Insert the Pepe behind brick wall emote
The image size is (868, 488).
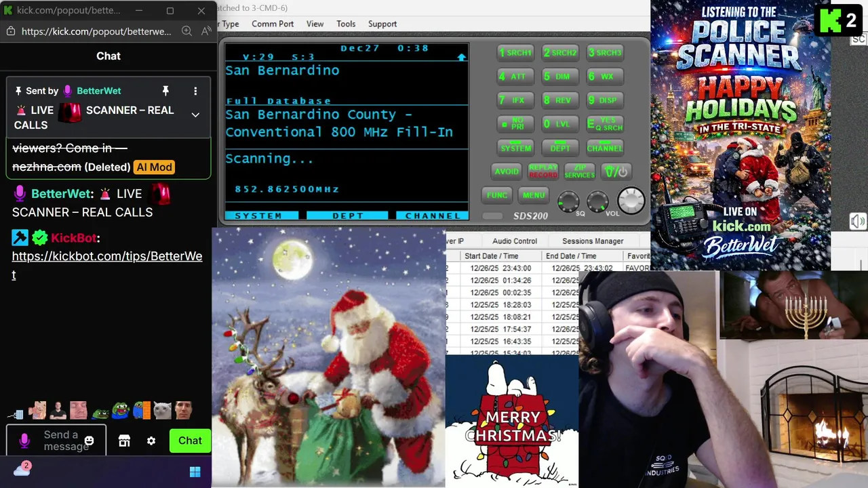point(141,411)
